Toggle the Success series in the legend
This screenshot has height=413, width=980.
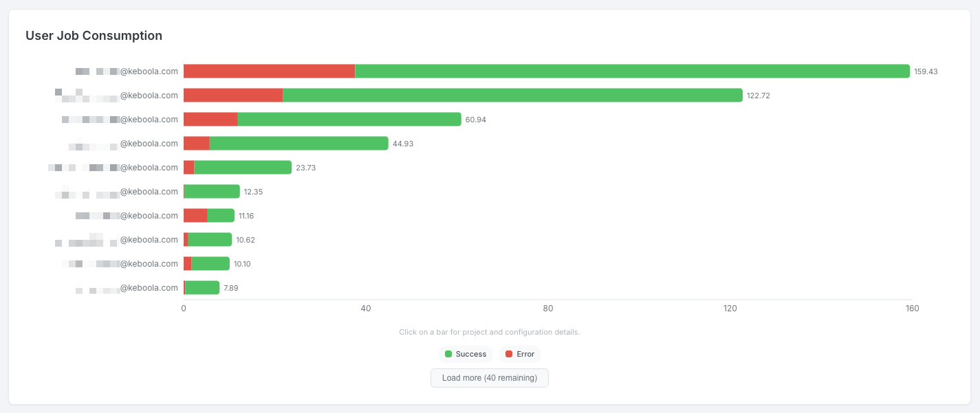click(x=466, y=354)
